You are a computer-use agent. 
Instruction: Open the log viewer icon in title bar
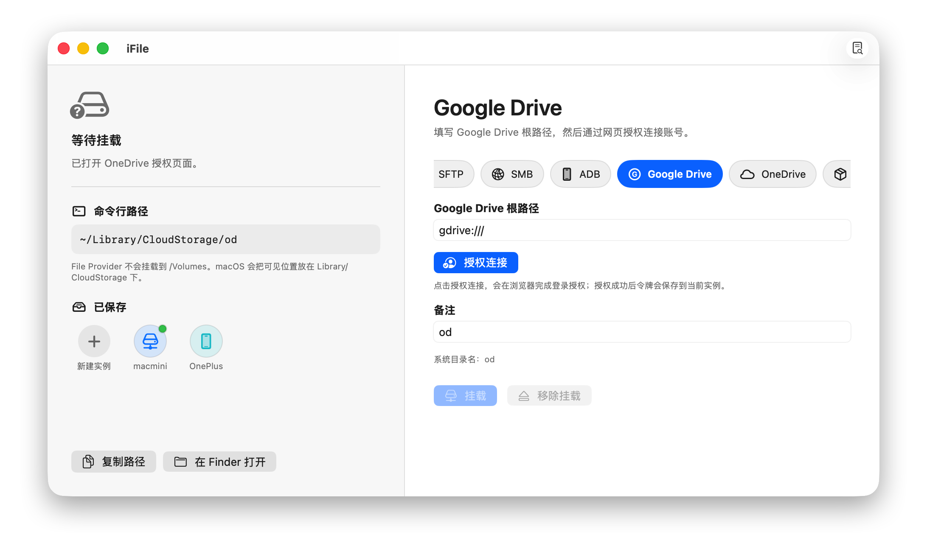click(x=857, y=48)
